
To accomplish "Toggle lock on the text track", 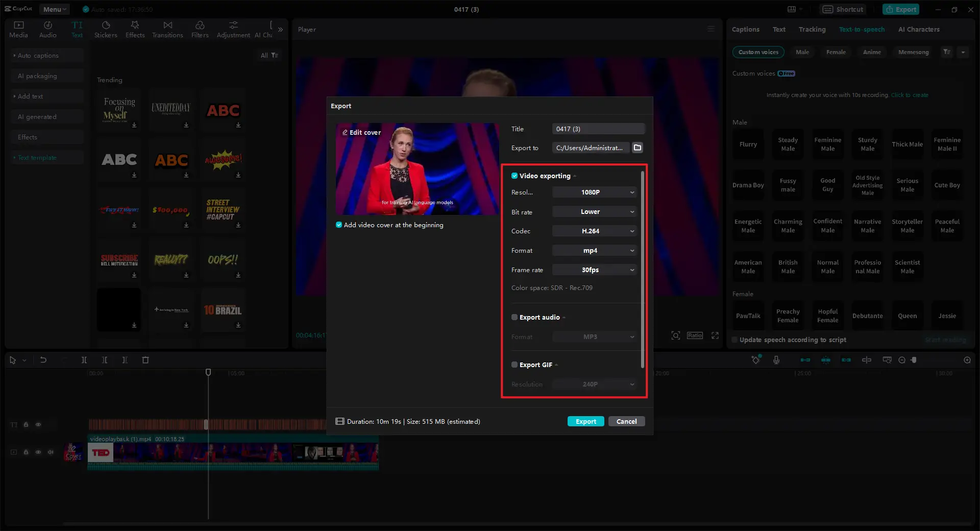I will tap(26, 424).
